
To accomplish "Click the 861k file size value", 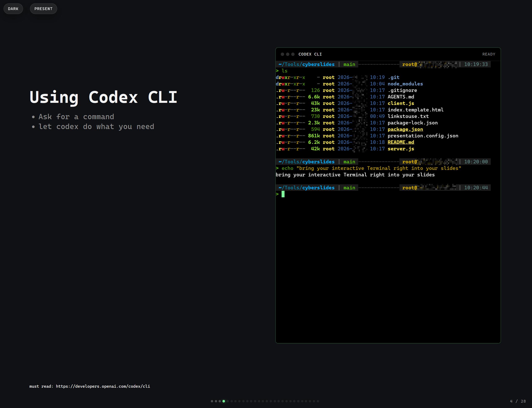I will tap(314, 136).
